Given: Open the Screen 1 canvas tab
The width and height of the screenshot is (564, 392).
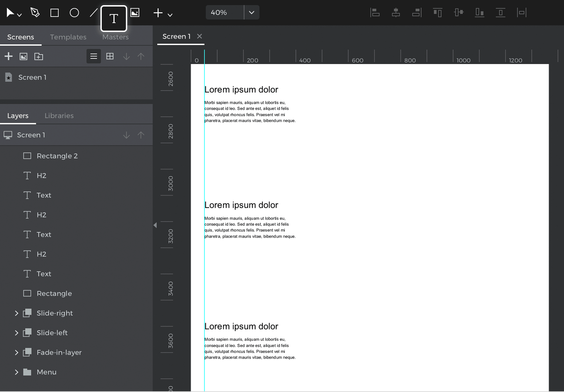Looking at the screenshot, I should 176,36.
